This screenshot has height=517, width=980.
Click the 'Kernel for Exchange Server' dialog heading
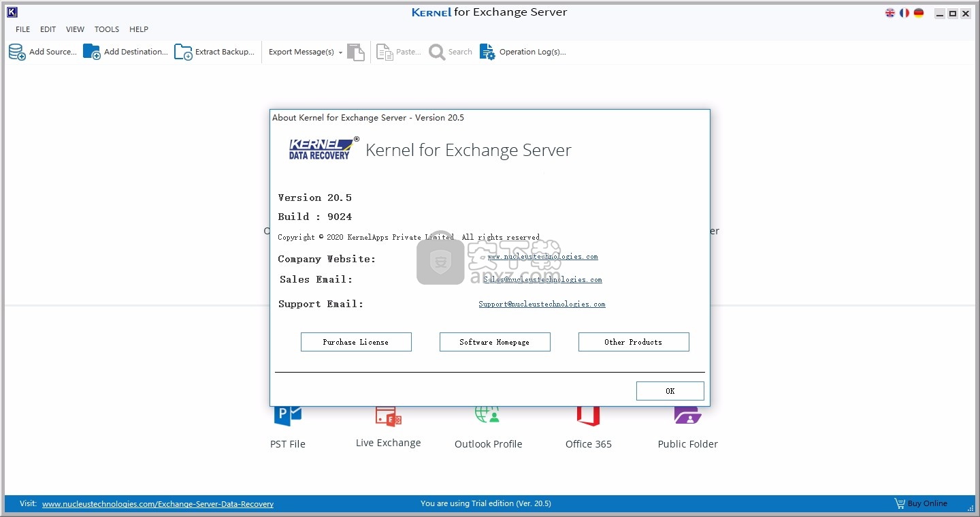[x=468, y=150]
